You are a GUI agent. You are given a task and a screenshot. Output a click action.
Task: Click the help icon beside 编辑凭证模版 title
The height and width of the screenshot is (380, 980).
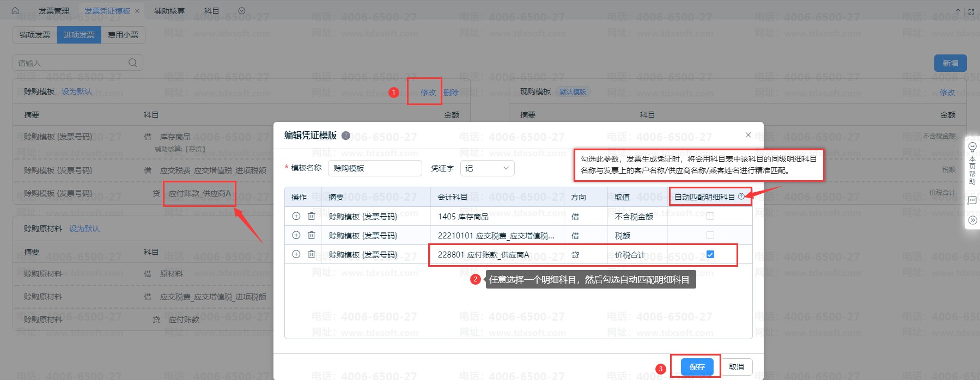(x=346, y=136)
